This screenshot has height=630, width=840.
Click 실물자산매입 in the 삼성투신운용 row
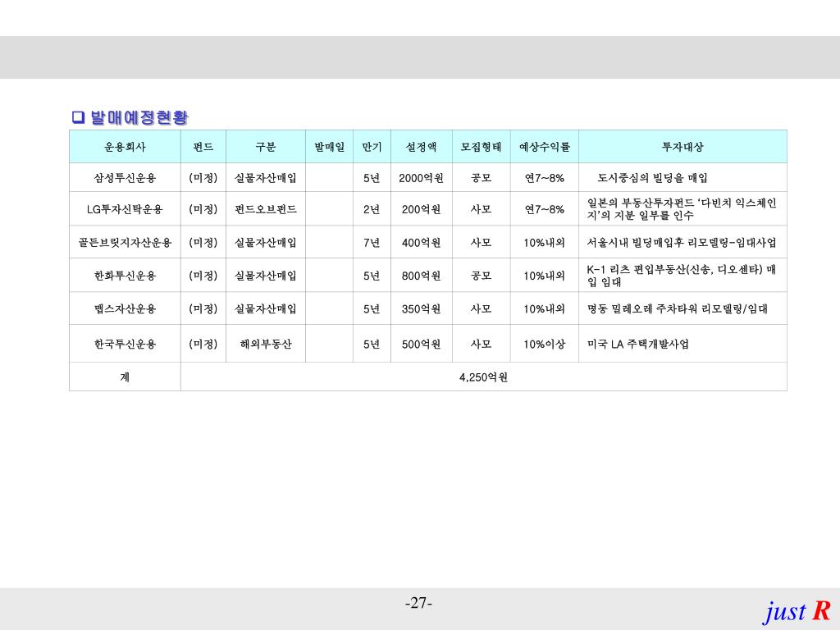pos(266,178)
